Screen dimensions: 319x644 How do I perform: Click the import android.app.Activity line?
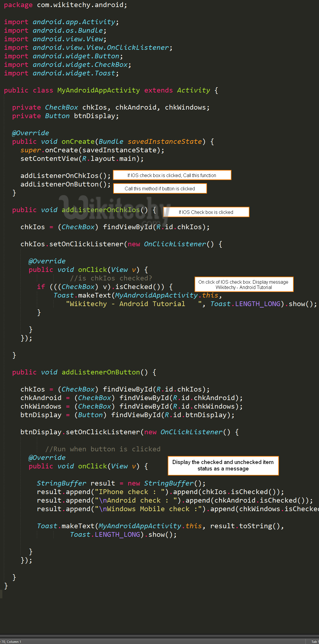pos(61,22)
